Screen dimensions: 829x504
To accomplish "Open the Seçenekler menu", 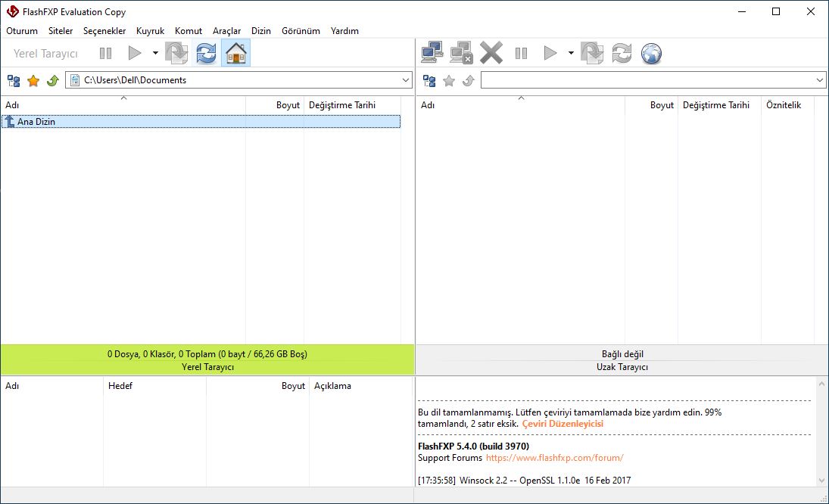I will 104,30.
